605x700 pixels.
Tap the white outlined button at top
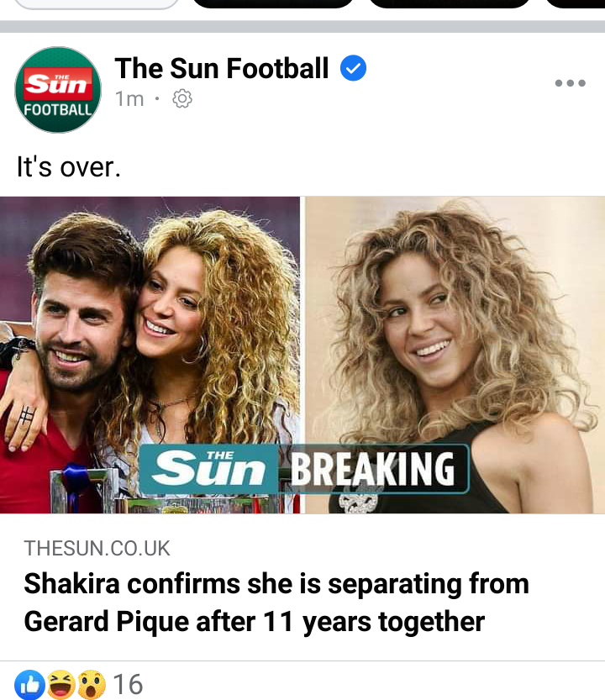coord(97,4)
